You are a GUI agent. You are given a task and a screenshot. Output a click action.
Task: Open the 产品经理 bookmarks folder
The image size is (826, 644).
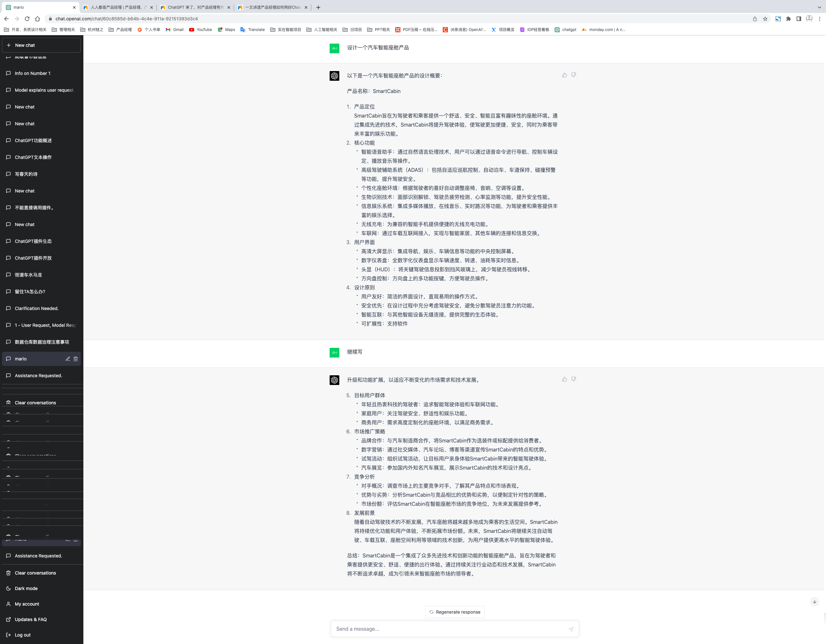click(x=120, y=29)
